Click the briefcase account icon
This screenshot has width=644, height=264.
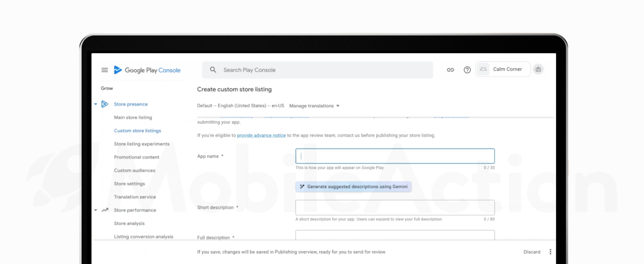[x=538, y=69]
